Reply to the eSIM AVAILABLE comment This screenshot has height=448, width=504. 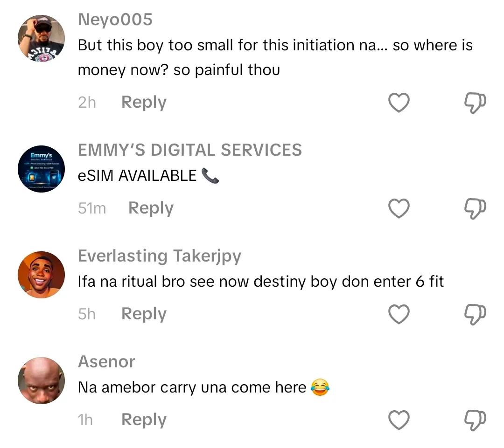click(x=151, y=208)
